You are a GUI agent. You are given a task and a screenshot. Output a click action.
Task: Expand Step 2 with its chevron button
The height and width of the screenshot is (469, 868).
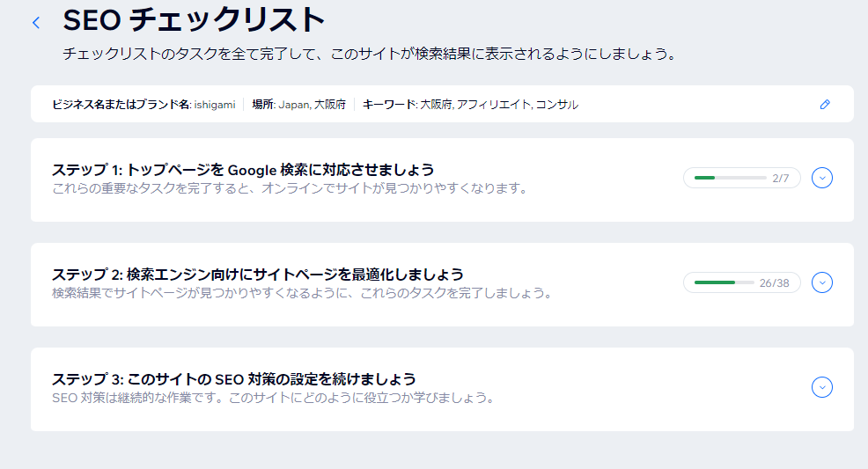[822, 282]
